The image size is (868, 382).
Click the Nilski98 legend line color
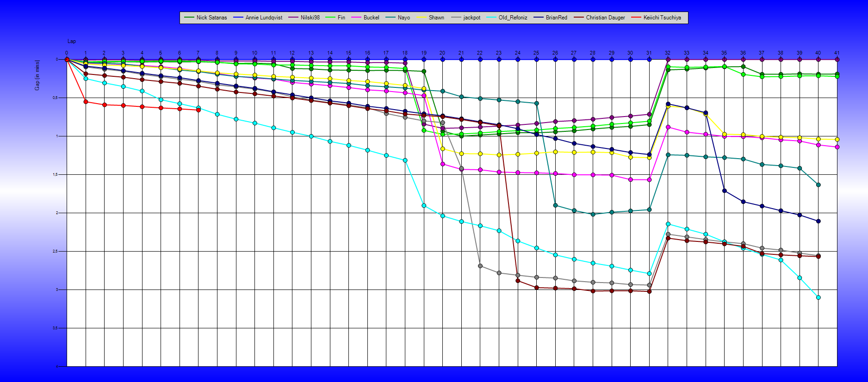[293, 18]
